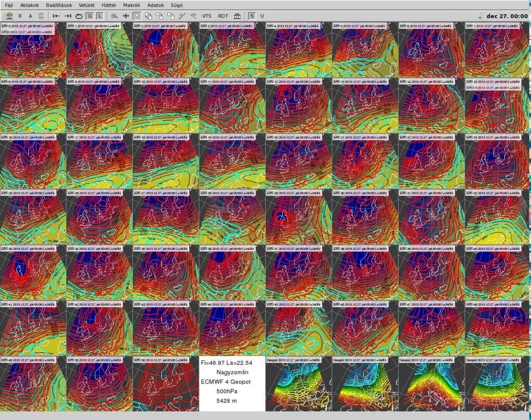Select the zoom magnifier tool
The width and height of the screenshot is (531, 420).
(x=114, y=16)
